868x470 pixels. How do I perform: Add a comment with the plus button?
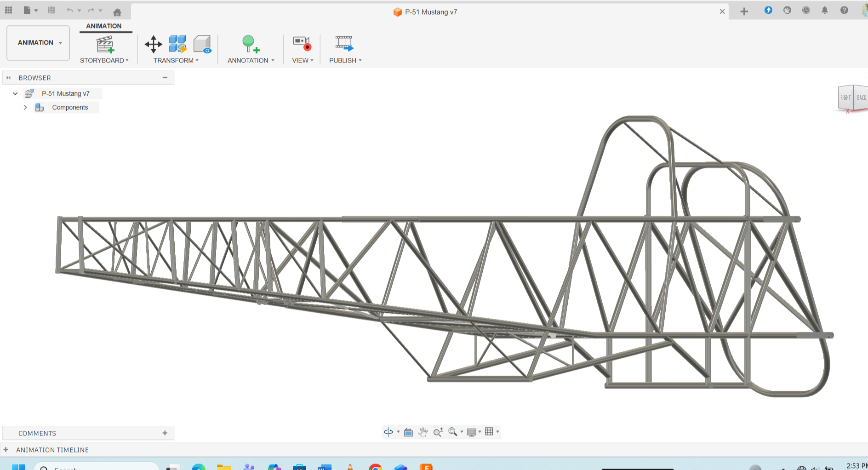[x=165, y=433]
